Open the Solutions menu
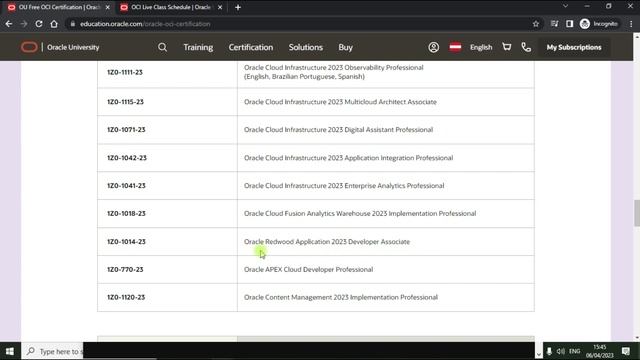The height and width of the screenshot is (360, 640). [x=306, y=47]
